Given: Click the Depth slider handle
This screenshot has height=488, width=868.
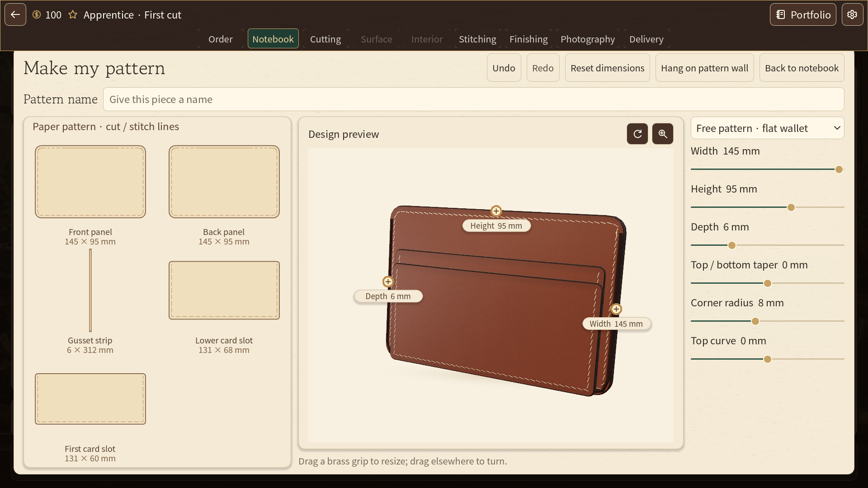Looking at the screenshot, I should coord(732,245).
